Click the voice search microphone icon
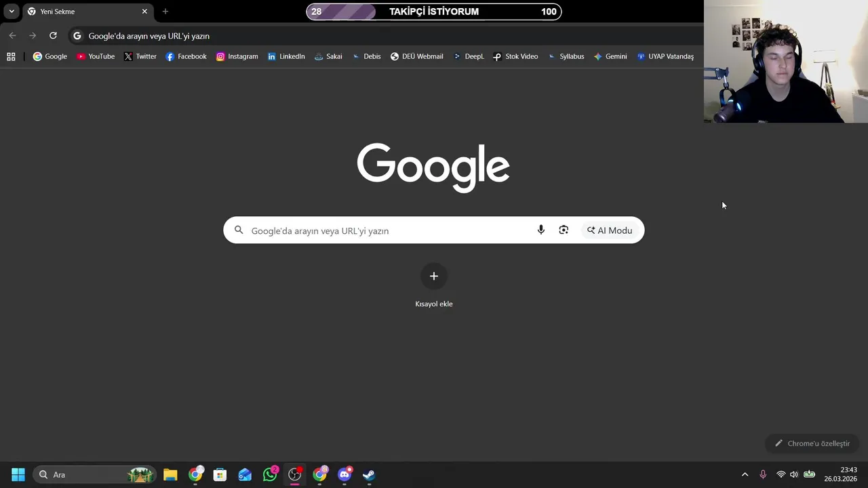Screen dimensions: 868x488 tap(540, 230)
